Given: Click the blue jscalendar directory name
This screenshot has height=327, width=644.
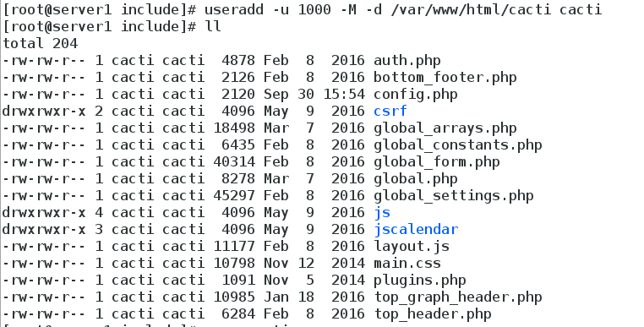Looking at the screenshot, I should (416, 229).
